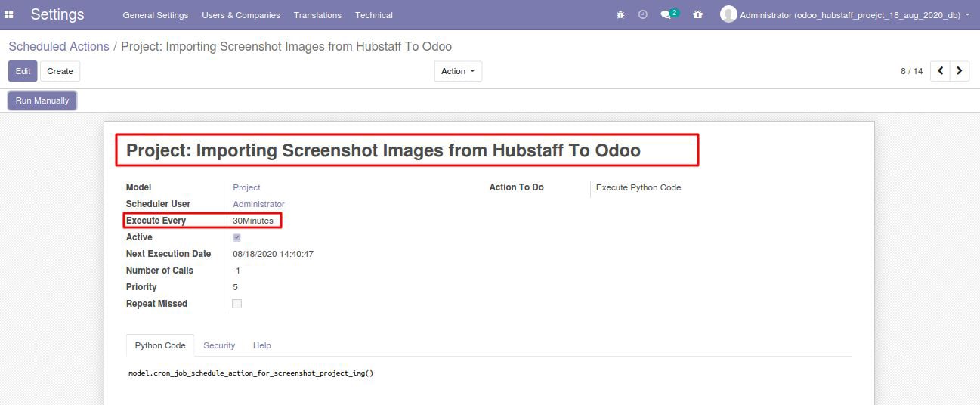
Task: Go to previous record arrow
Action: (x=941, y=71)
